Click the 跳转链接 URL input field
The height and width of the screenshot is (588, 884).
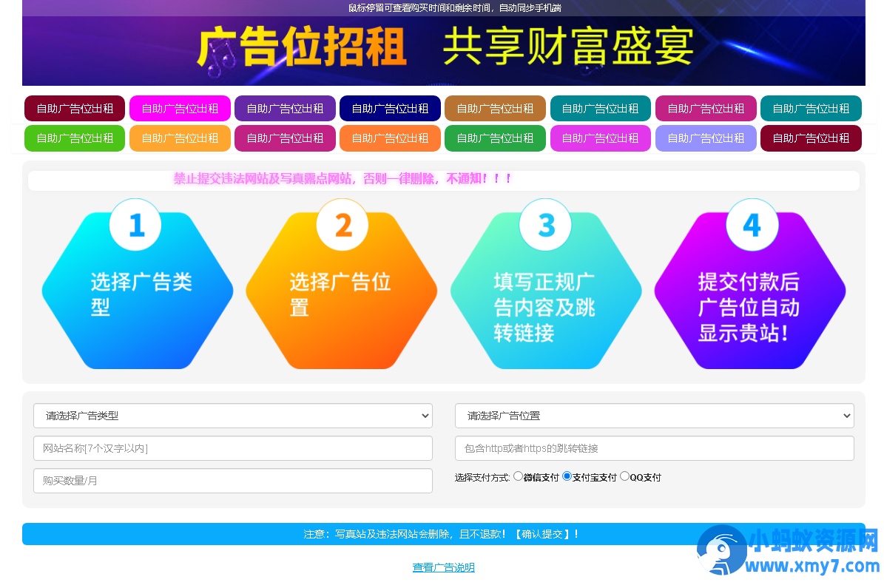[x=654, y=448]
